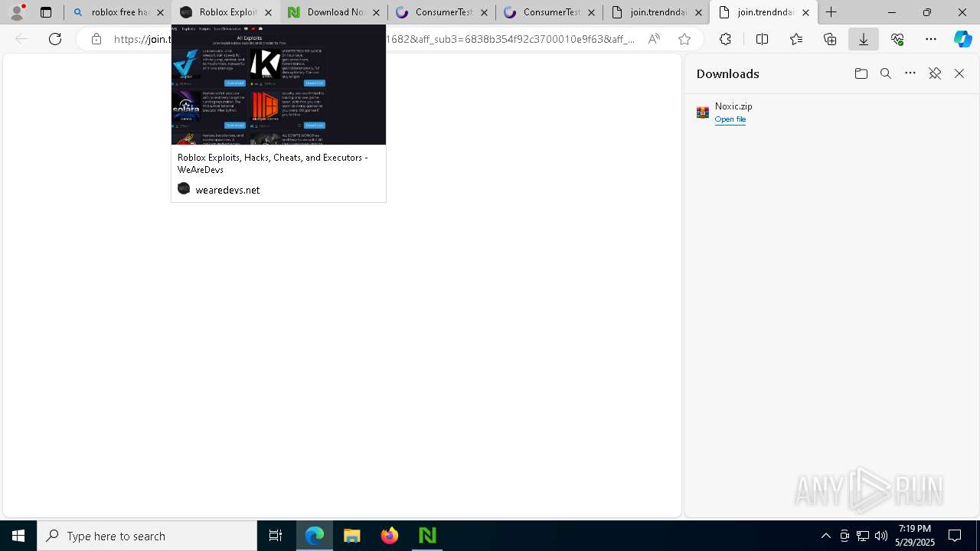Switch to the Roblox Exploits tab
The width and height of the screenshot is (980, 551).
[226, 12]
